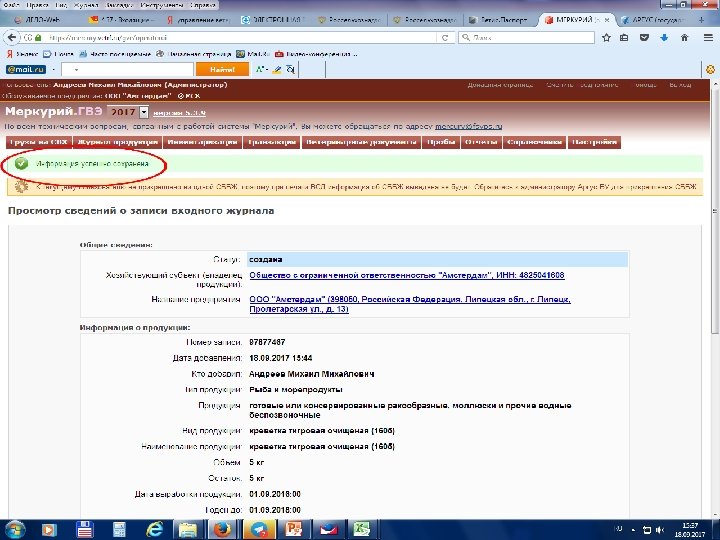Image resolution: width=720 pixels, height=540 pixels.
Task: Open the Журнал продукции section
Action: click(118, 142)
